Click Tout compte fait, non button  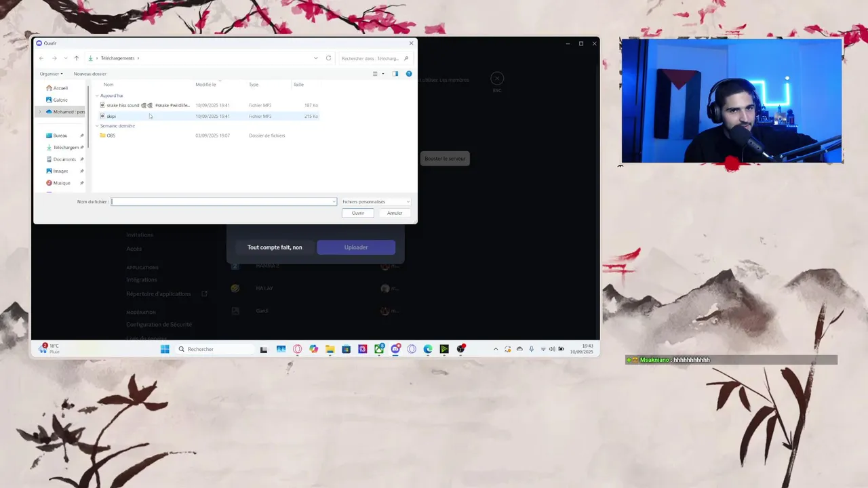[x=275, y=247]
